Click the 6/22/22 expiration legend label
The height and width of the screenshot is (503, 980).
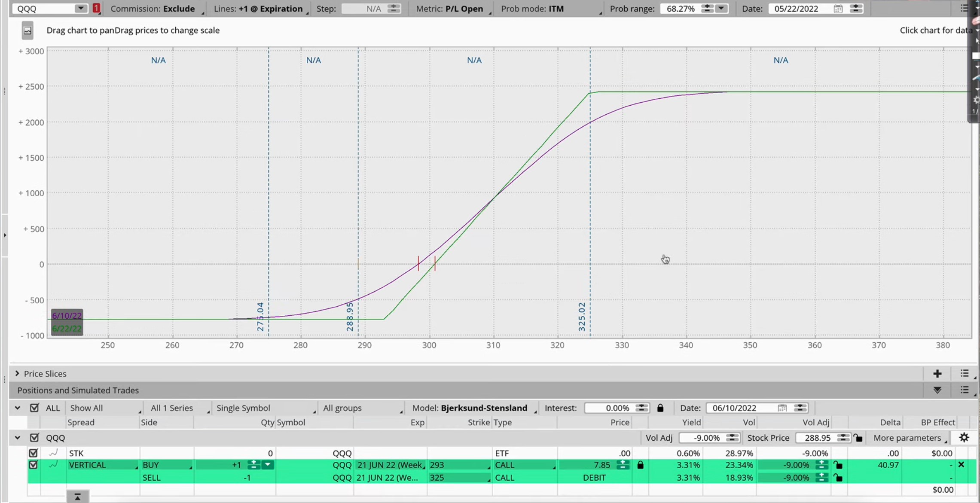coord(67,329)
